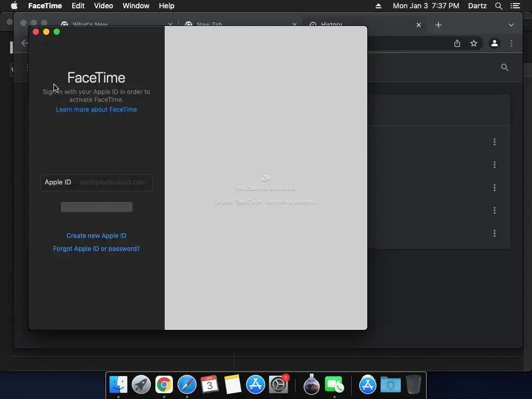Viewport: 532px width, 399px height.
Task: Click FaceTime icon in the Dock
Action: coord(334,384)
